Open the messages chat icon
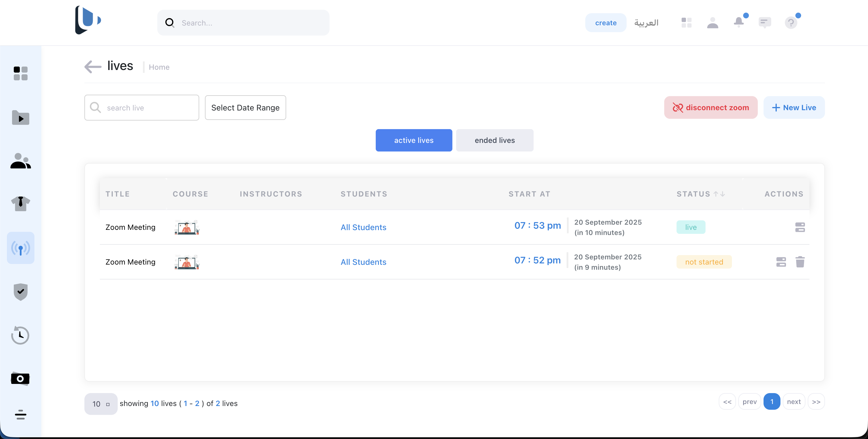Image resolution: width=868 pixels, height=439 pixels. point(765,23)
